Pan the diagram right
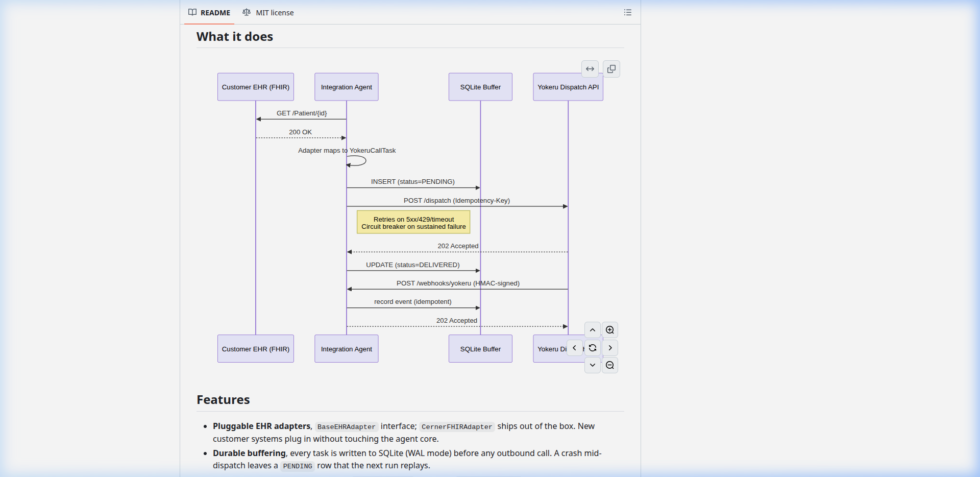Viewport: 980px width, 477px height. pos(610,348)
